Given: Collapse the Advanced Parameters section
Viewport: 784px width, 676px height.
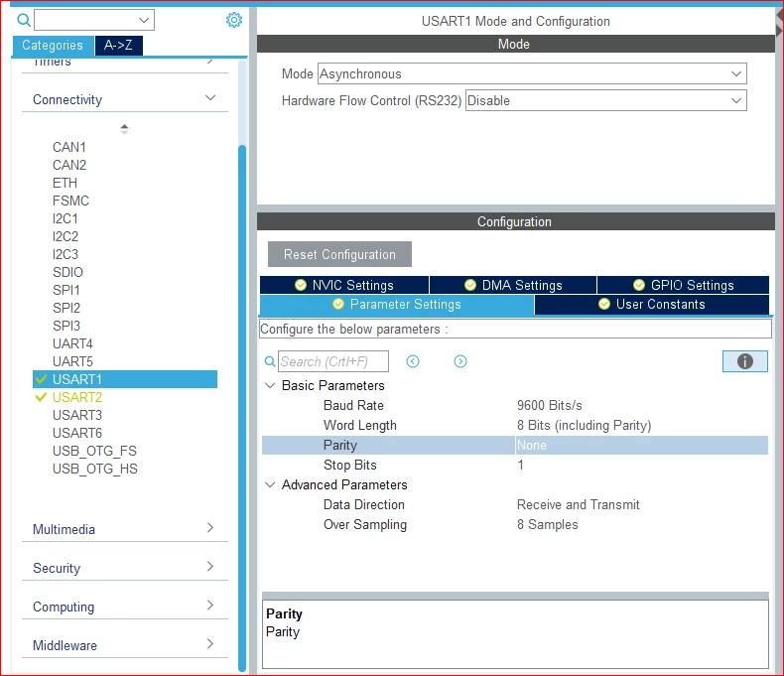Looking at the screenshot, I should pos(270,484).
